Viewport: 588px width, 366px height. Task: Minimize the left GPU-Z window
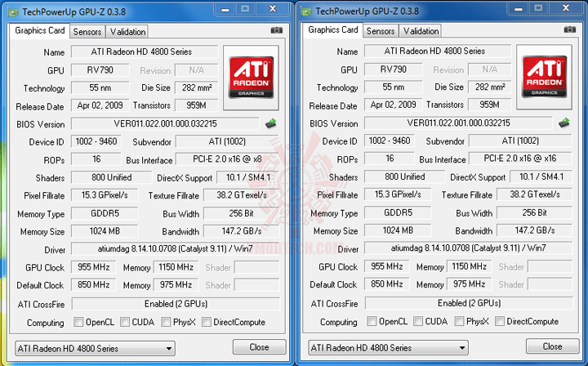tap(225, 9)
